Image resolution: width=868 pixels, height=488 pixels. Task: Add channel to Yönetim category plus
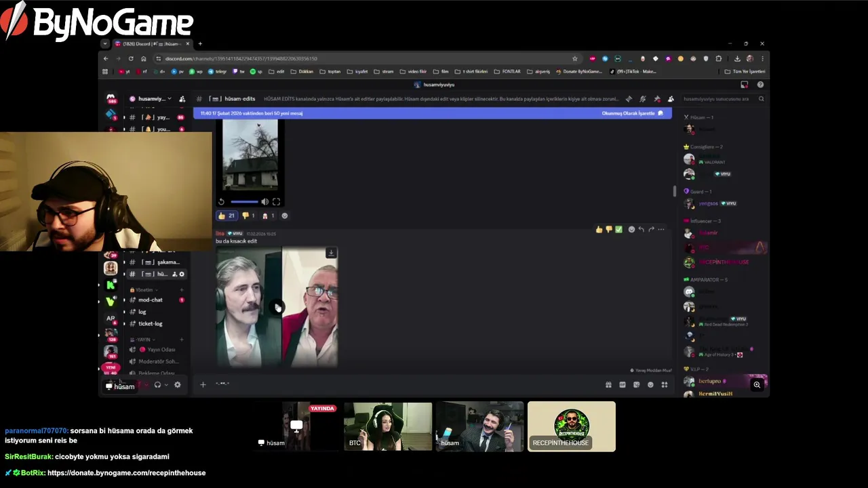[x=182, y=289]
